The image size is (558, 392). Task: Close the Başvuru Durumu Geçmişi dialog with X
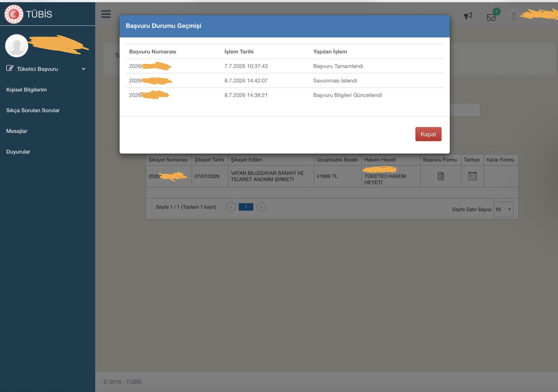click(439, 26)
